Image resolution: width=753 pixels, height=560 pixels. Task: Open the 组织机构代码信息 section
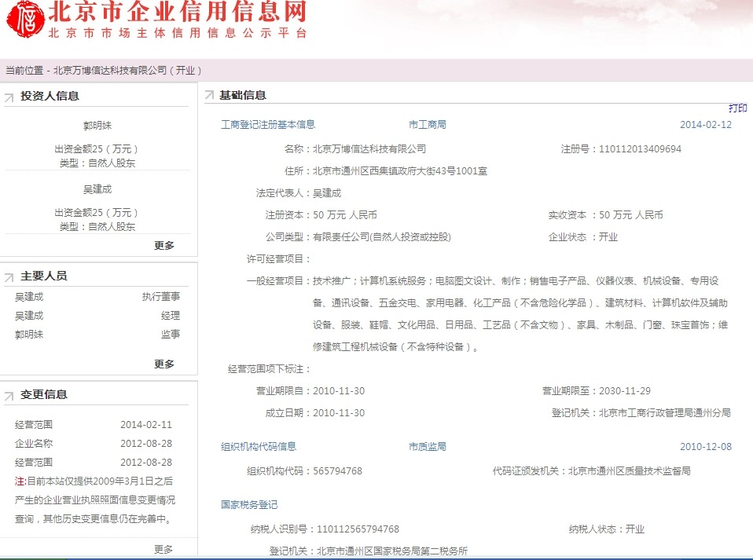pos(259,446)
